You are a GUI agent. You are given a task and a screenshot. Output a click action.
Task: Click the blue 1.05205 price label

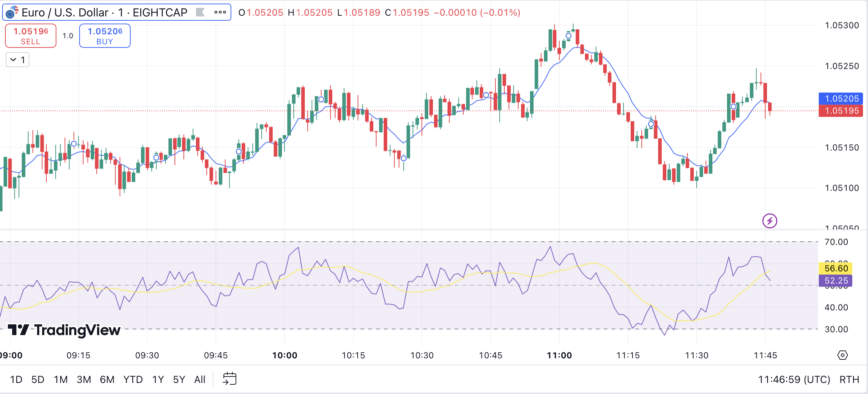pyautogui.click(x=841, y=98)
